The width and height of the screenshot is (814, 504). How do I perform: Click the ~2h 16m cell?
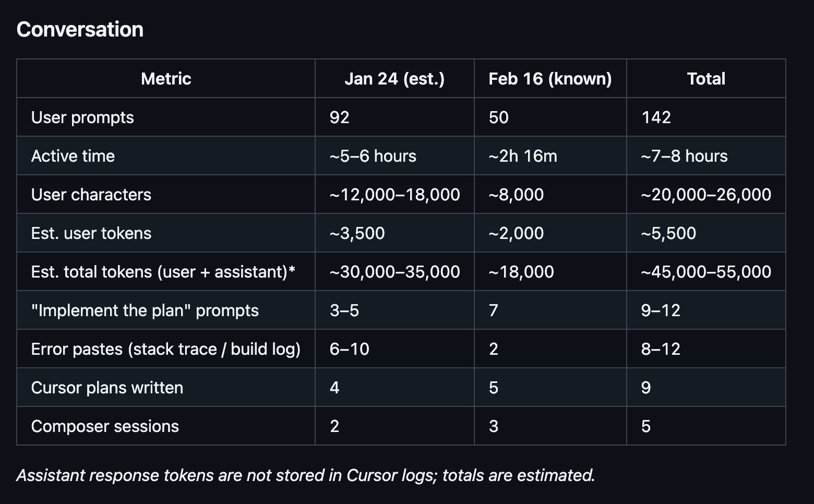[523, 156]
